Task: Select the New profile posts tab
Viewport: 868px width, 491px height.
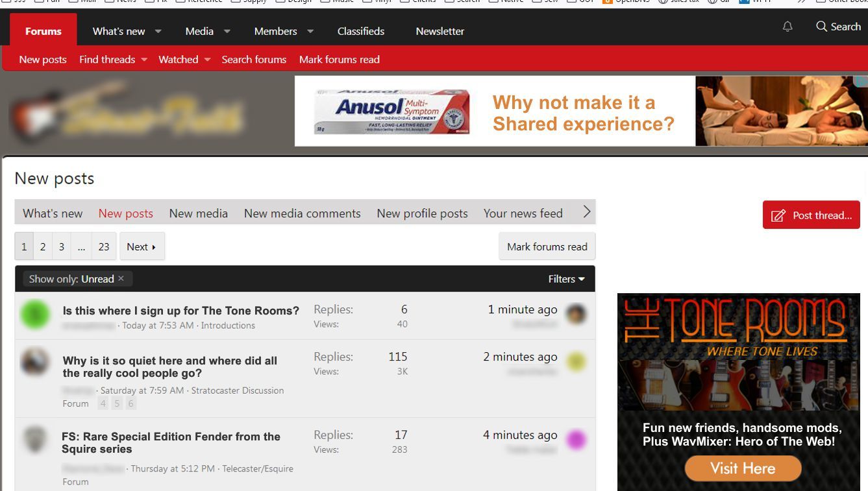Action: (x=422, y=213)
